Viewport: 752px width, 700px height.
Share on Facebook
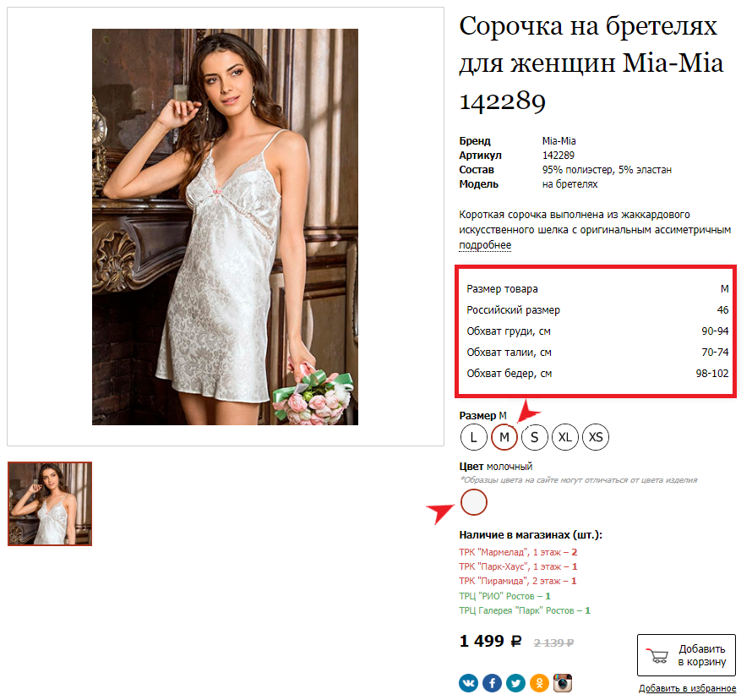click(493, 683)
